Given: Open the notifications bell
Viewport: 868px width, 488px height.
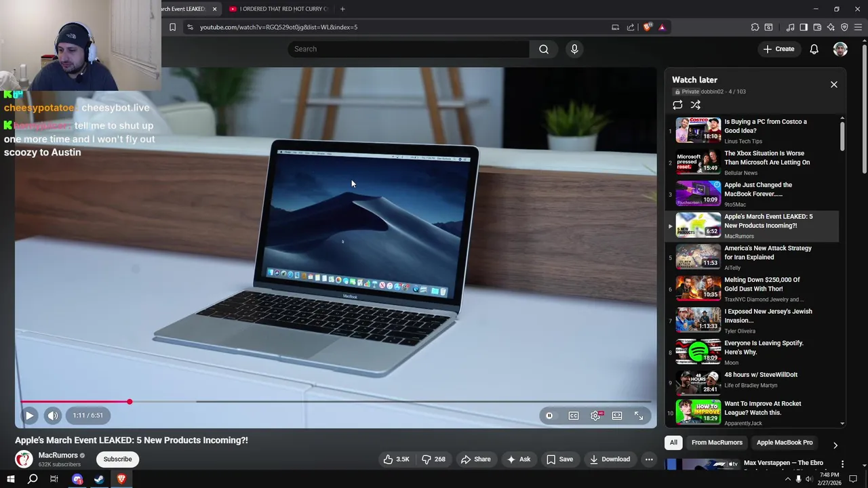Looking at the screenshot, I should coord(814,49).
